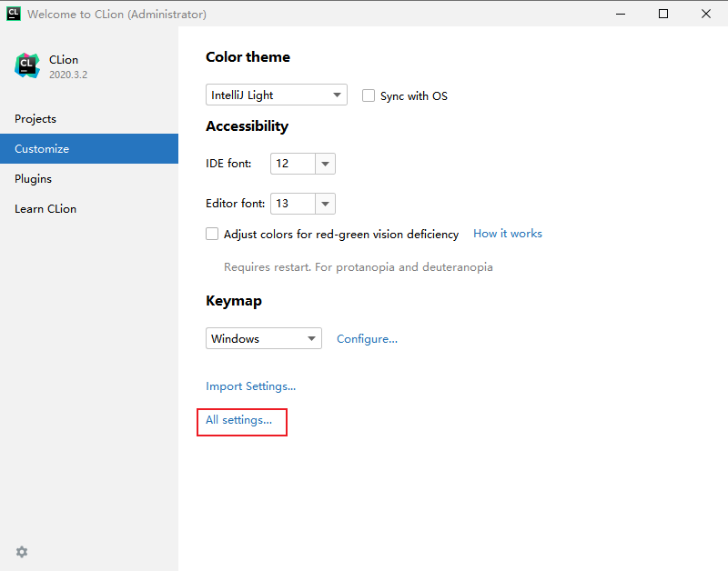
Task: Click the CLion logo in the sidebar
Action: (27, 65)
